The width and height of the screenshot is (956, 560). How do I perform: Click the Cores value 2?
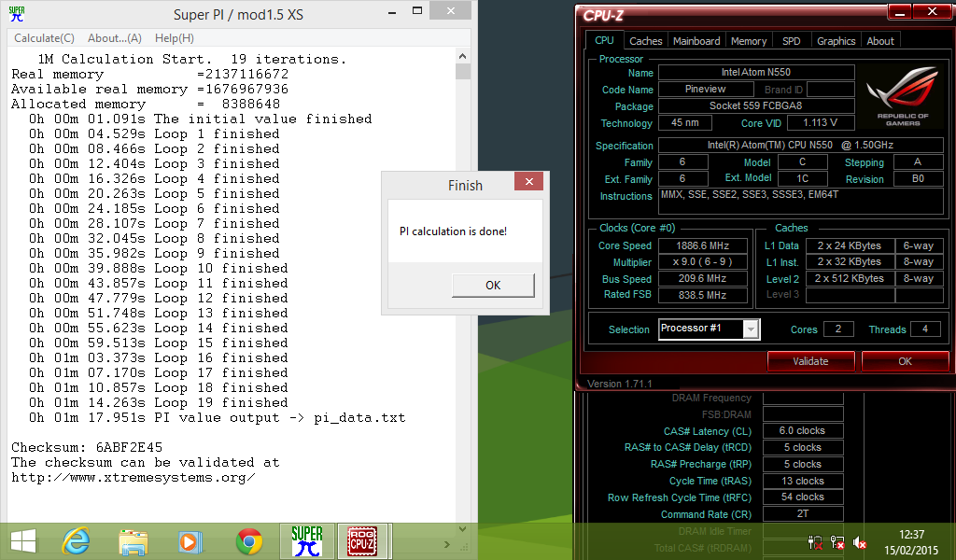[838, 329]
